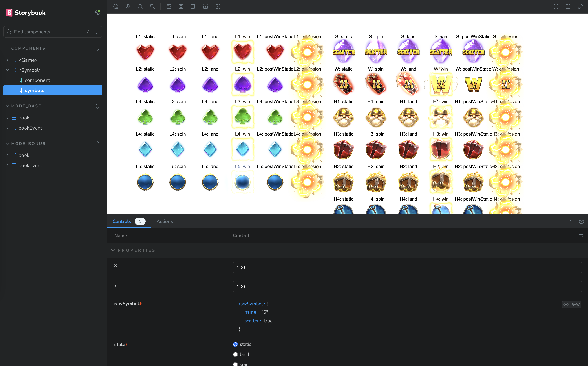
Task: Toggle the grid background view
Action: [x=181, y=6]
